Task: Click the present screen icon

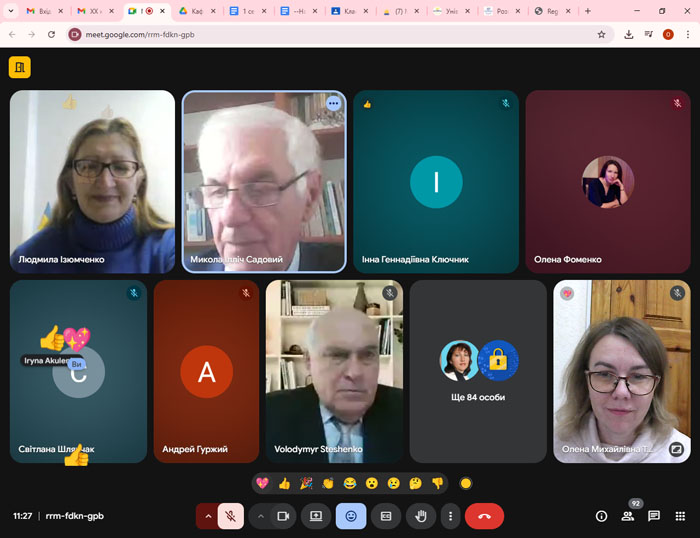Action: point(316,516)
